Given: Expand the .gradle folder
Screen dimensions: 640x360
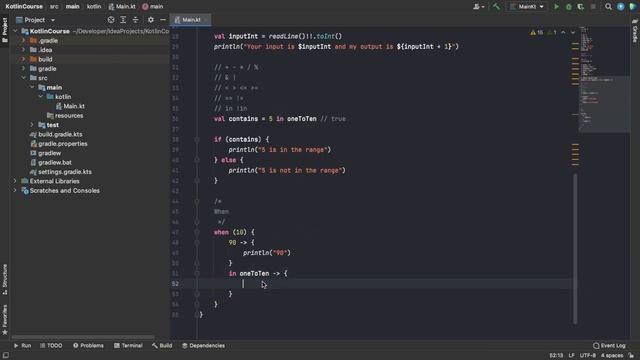Looking at the screenshot, I should coord(23,40).
